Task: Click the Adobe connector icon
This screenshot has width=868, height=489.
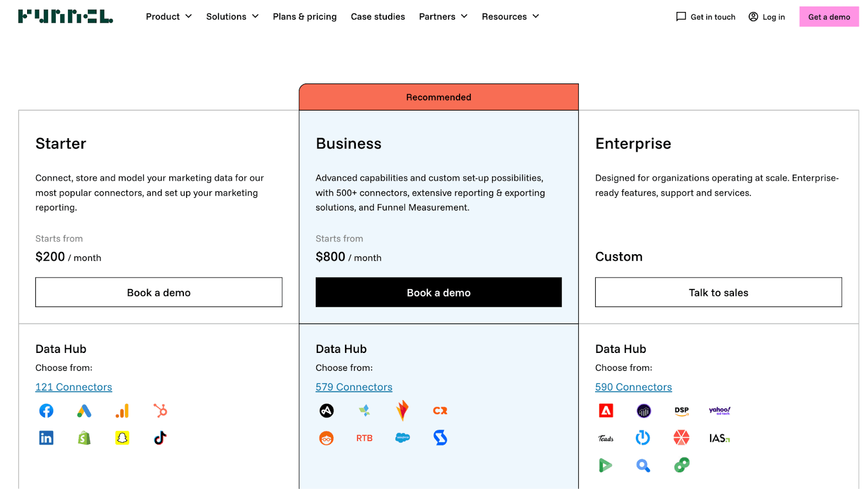Action: coord(606,411)
